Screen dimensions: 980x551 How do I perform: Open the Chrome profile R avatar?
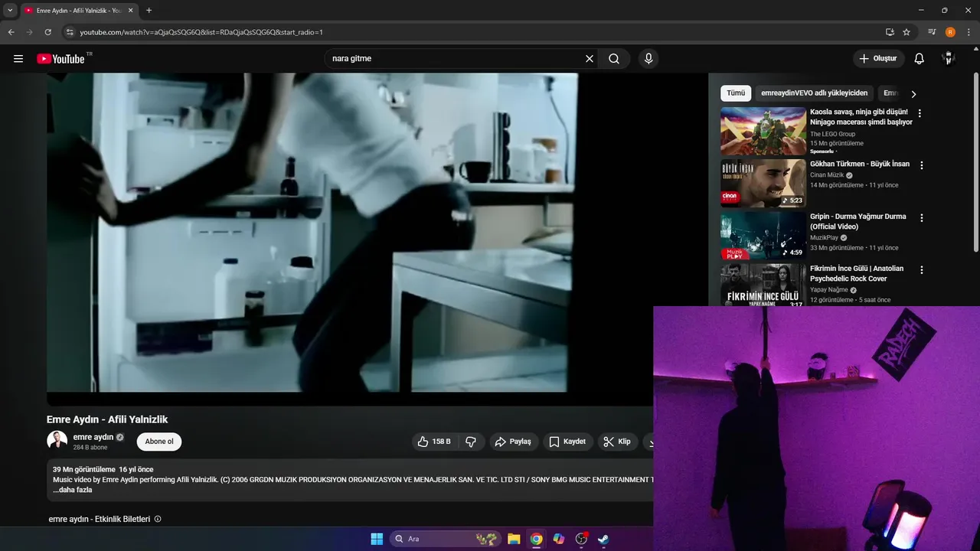pyautogui.click(x=950, y=32)
